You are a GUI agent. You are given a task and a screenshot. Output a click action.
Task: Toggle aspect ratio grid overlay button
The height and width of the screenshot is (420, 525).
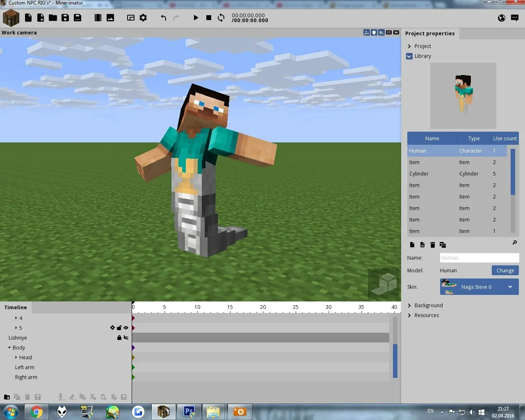click(389, 32)
